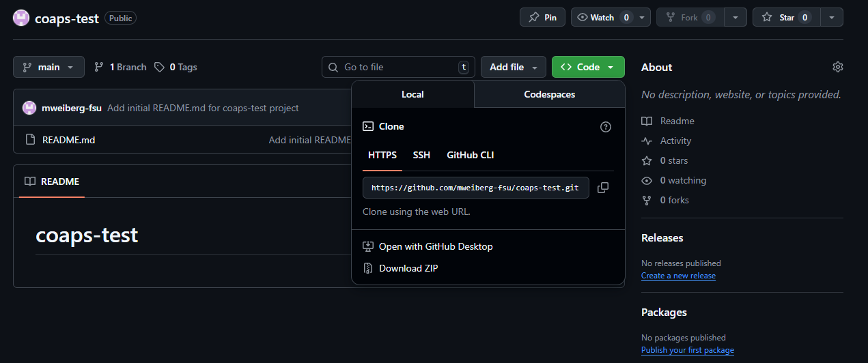Click the 0 stars link

[665, 160]
